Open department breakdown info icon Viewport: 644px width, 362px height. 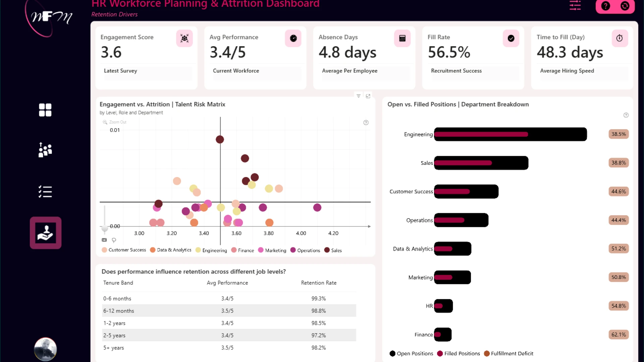coord(626,115)
